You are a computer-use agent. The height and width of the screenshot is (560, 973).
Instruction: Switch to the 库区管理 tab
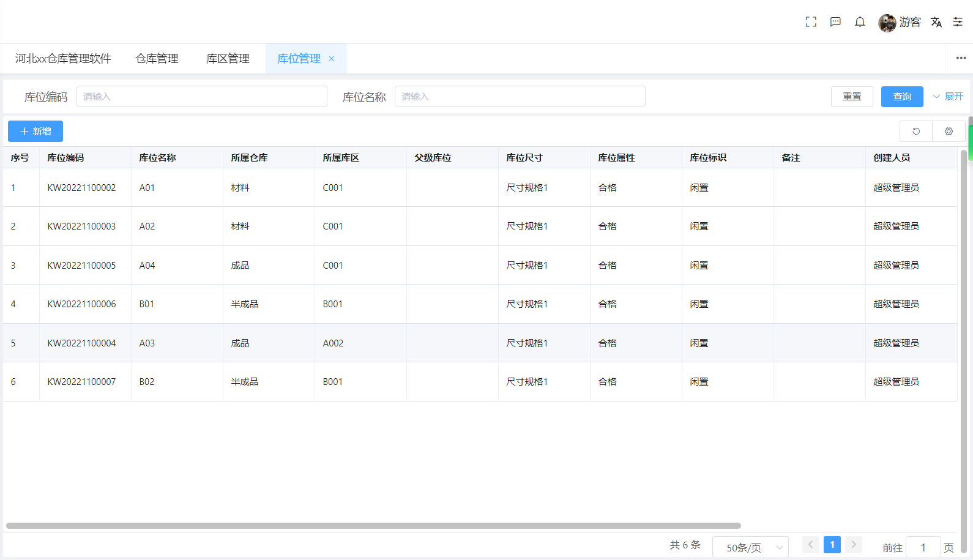click(228, 59)
